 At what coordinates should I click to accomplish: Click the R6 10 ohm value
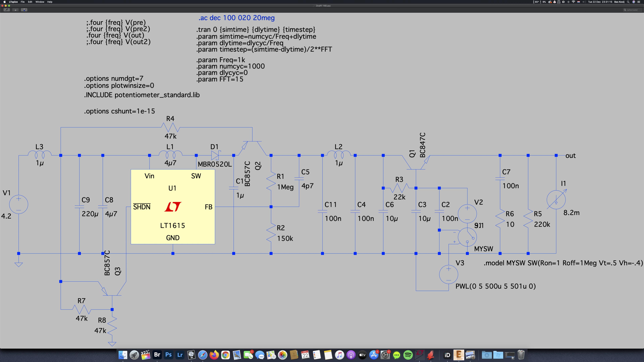pos(510,225)
